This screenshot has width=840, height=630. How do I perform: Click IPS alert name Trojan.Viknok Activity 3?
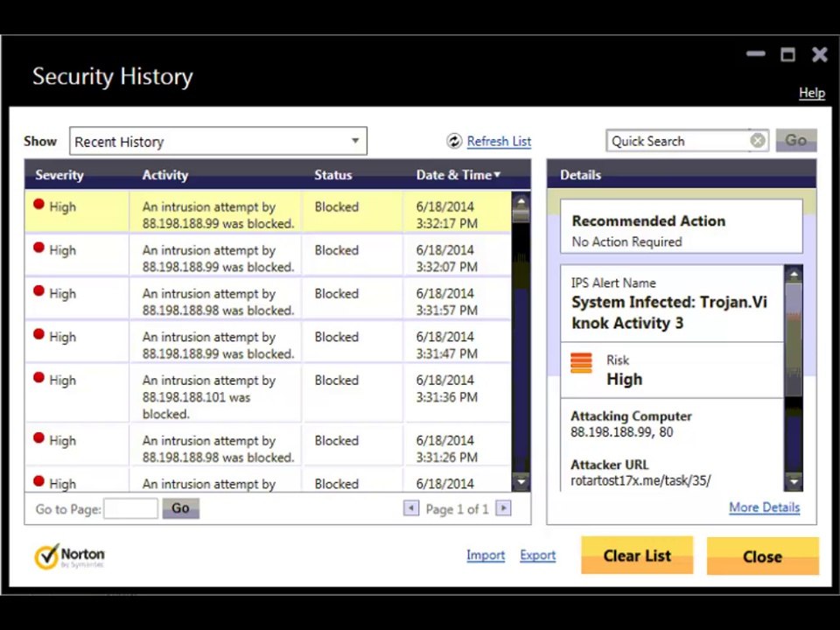tap(669, 312)
